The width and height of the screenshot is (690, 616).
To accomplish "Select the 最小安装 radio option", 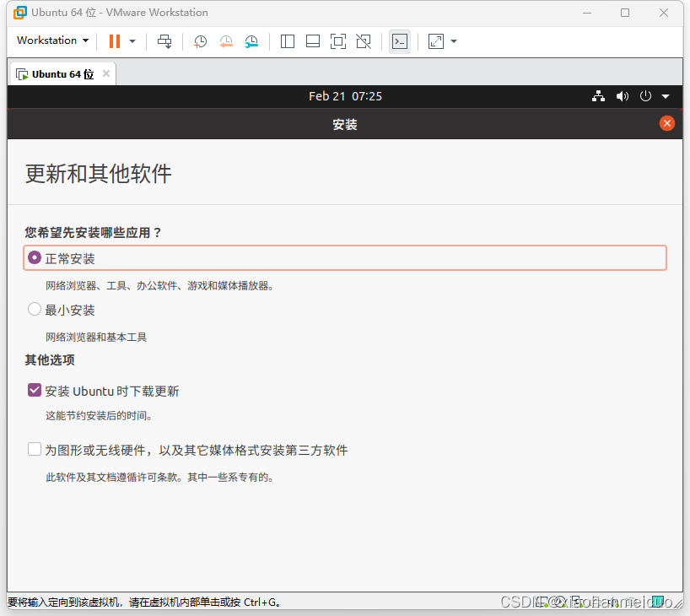I will [x=35, y=309].
